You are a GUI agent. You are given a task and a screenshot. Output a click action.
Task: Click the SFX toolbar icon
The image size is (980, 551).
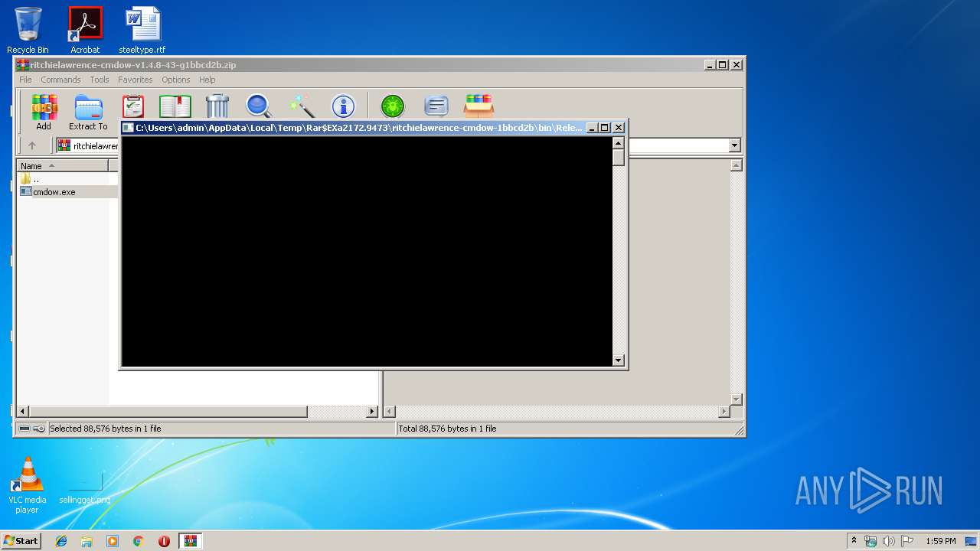point(479,106)
